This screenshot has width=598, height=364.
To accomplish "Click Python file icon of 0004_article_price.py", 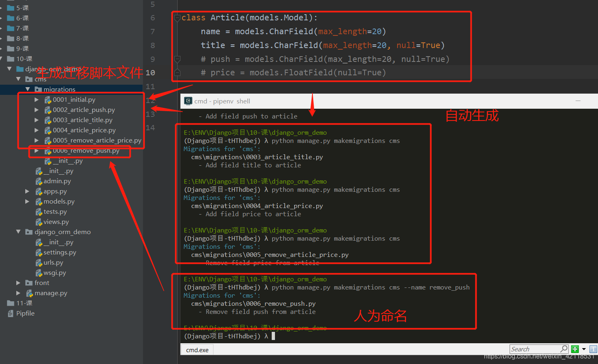I will (48, 130).
